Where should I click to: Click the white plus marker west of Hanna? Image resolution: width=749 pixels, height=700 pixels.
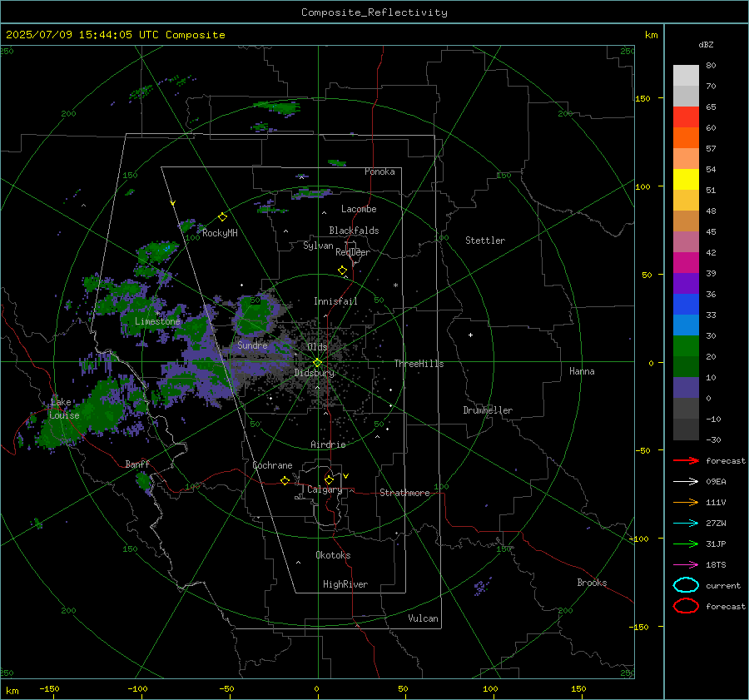point(470,335)
